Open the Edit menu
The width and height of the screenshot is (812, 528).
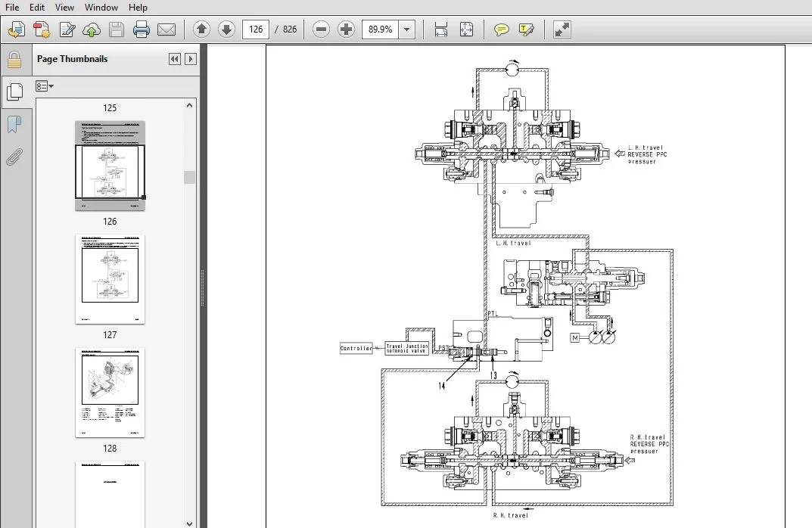[37, 8]
